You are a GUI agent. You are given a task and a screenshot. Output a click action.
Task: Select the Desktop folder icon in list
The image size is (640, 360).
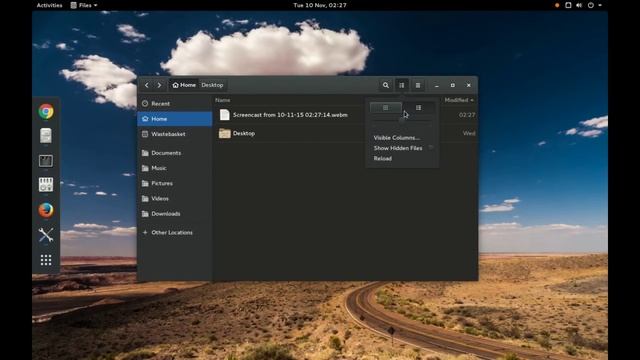[x=224, y=133]
